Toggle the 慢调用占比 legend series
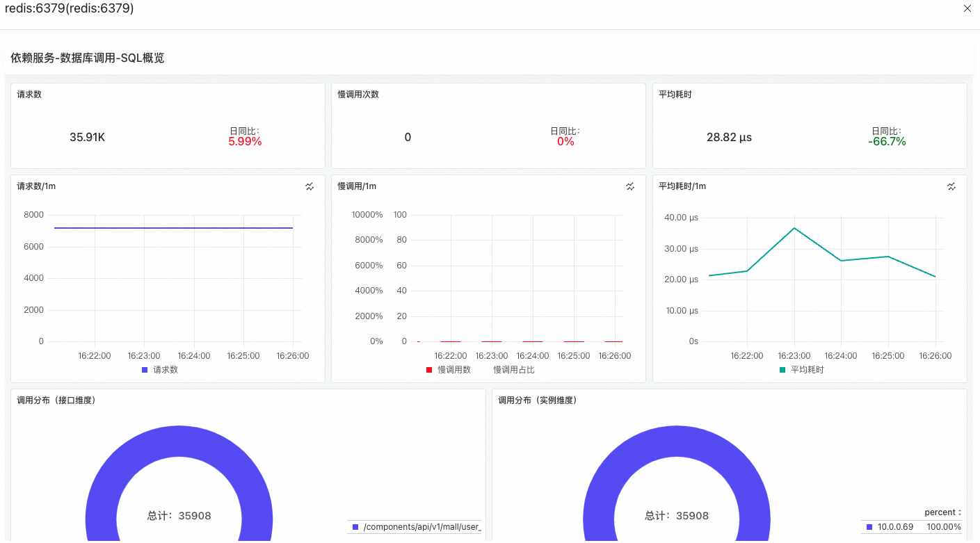The image size is (980, 543). pos(514,370)
